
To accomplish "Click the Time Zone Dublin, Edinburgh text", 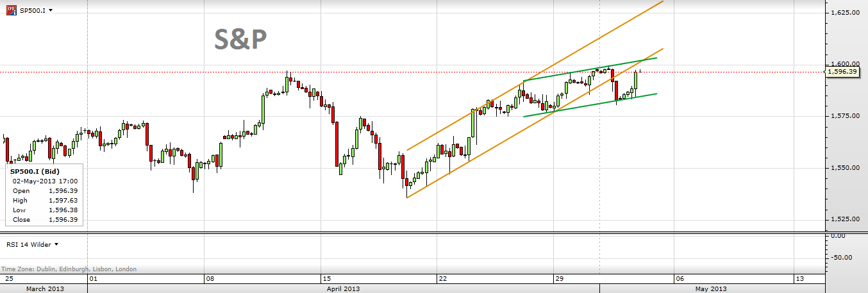I will click(x=69, y=269).
